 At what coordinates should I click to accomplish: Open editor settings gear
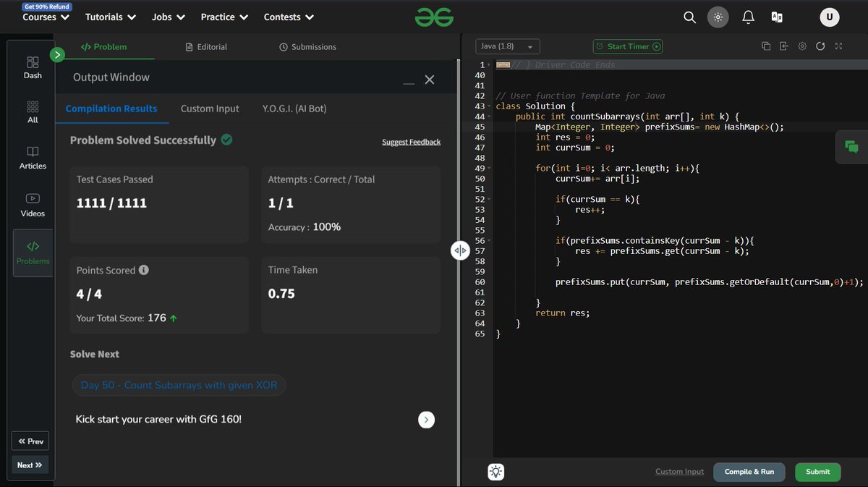[802, 46]
